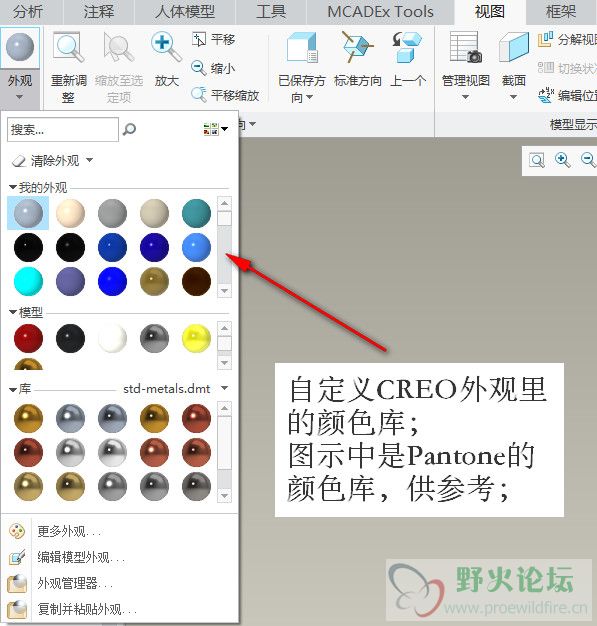Click the scroll up arrow in 我的外观
This screenshot has width=597, height=626.
[x=224, y=203]
